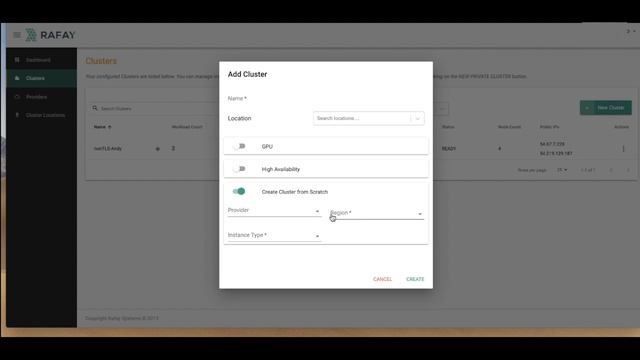Open the user account menu top-right
The width and height of the screenshot is (640, 360).
click(x=631, y=31)
